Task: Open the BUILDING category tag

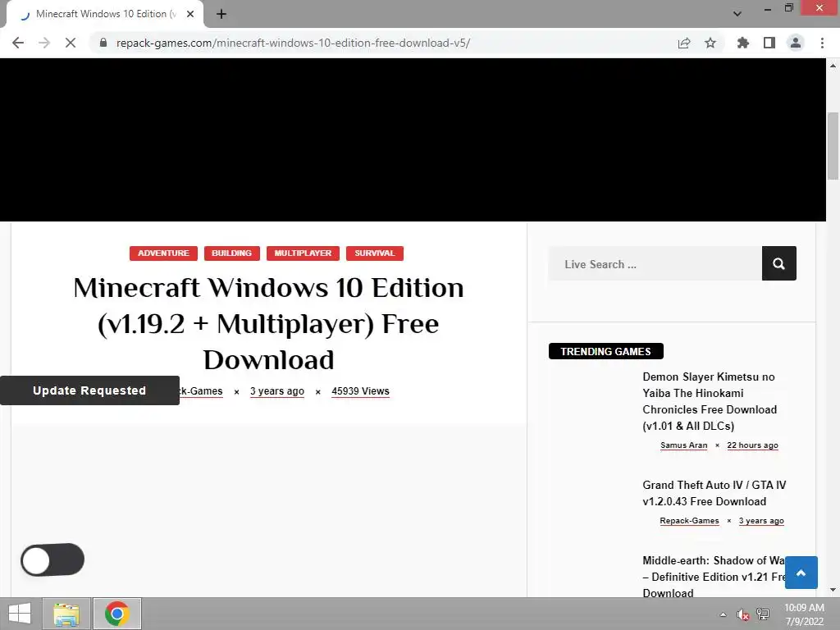Action: (x=231, y=253)
